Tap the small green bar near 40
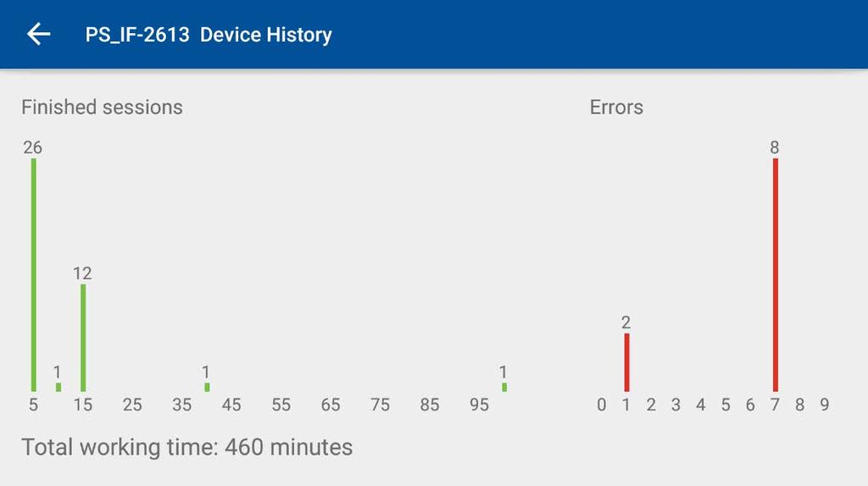This screenshot has width=868, height=486. [207, 388]
